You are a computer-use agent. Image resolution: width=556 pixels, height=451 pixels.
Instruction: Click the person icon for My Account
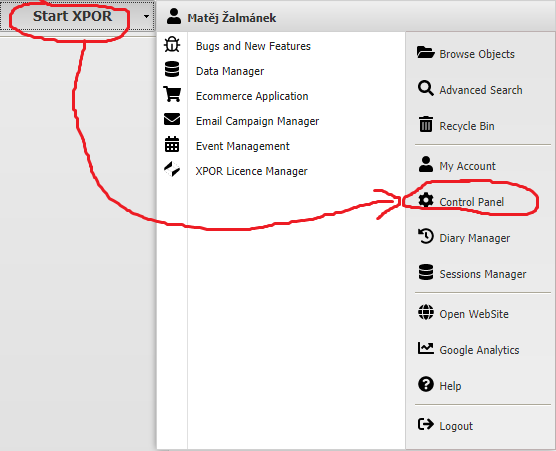pos(426,164)
